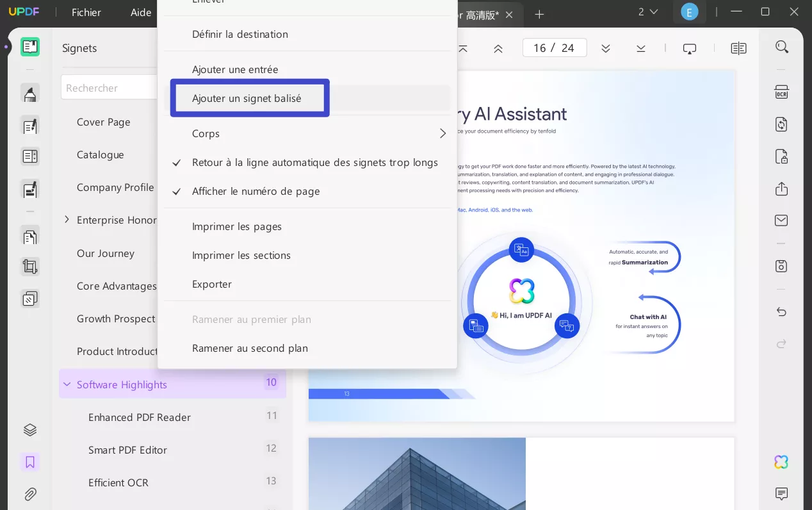Click the Share file icon

pos(781,189)
